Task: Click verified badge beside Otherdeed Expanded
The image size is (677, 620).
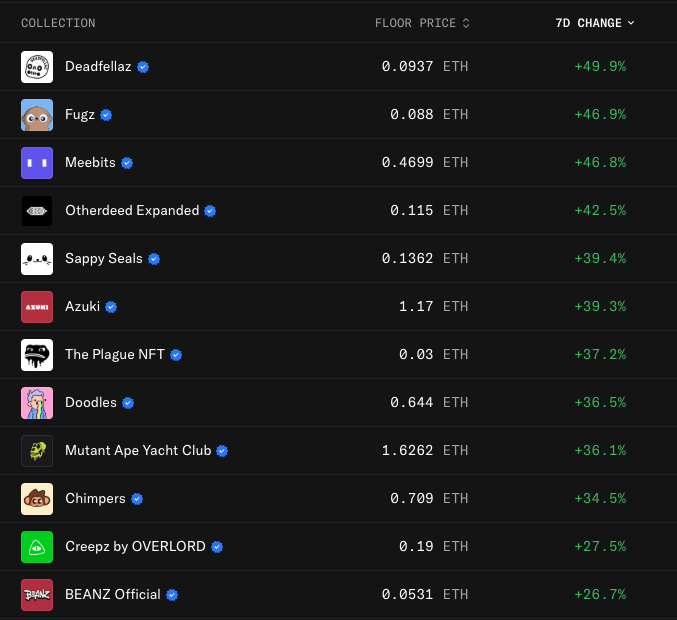Action: [210, 211]
